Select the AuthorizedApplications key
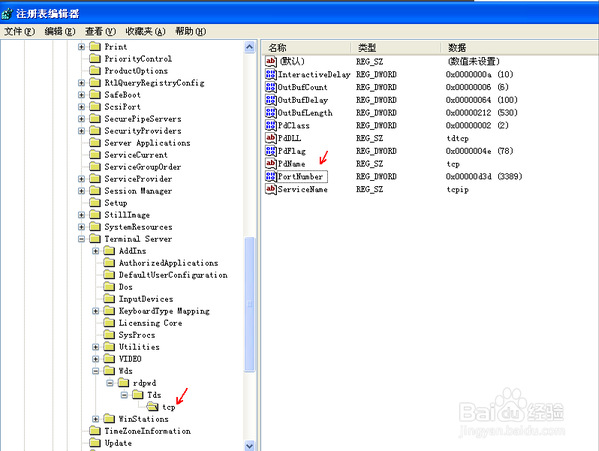Screen dimensions: 599x451 pos(168,263)
